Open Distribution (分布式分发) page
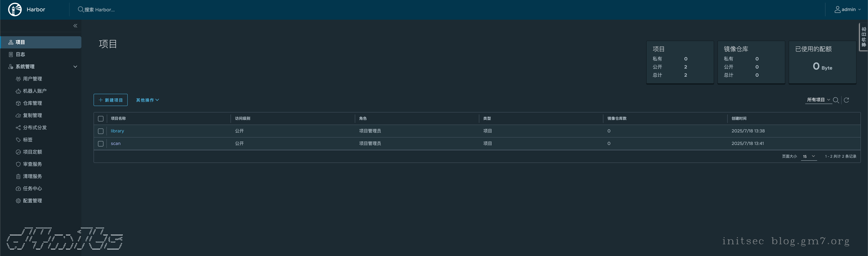The height and width of the screenshot is (256, 868). [35, 127]
